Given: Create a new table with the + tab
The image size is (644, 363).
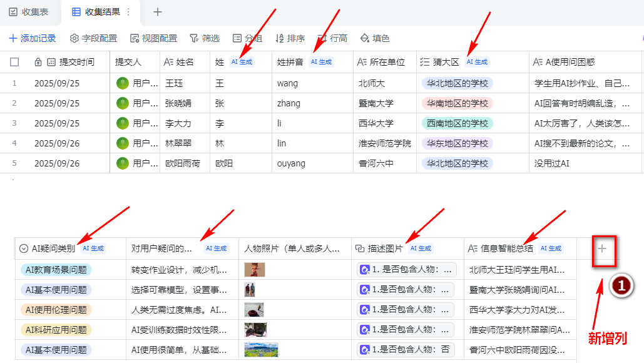Looking at the screenshot, I should 157,12.
